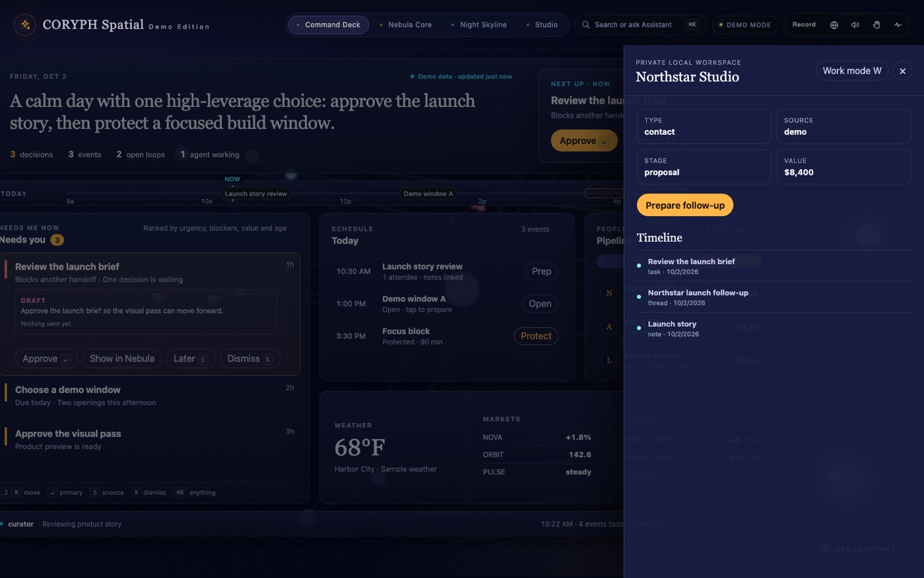
Task: Click the hand gesture icon
Action: point(876,25)
